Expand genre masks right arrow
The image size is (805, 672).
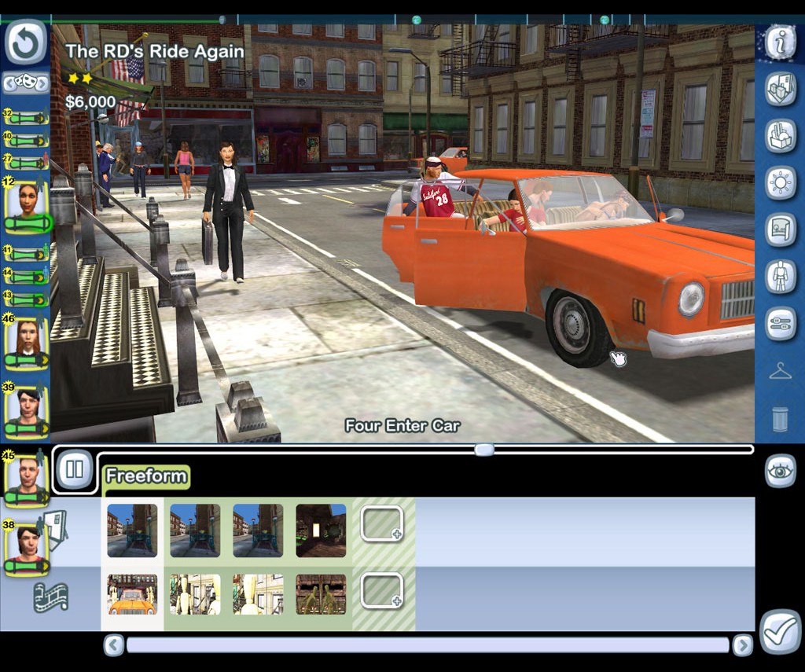(x=42, y=83)
